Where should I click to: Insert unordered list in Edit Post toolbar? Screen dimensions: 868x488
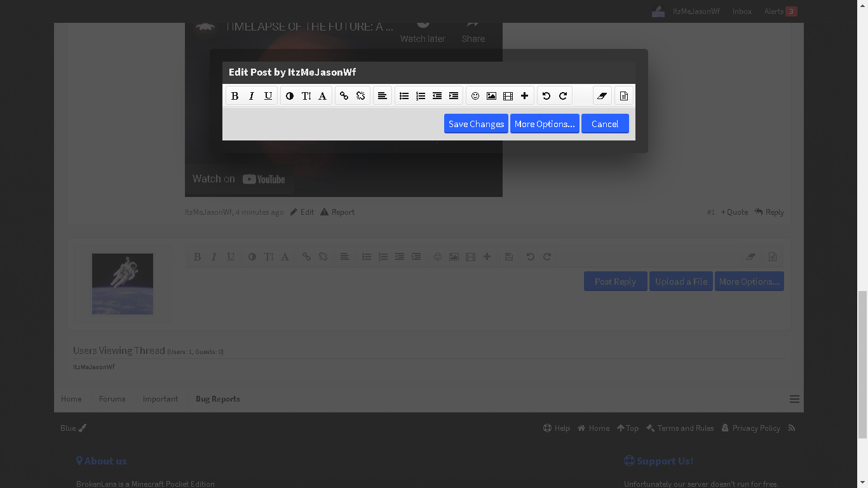tap(404, 96)
